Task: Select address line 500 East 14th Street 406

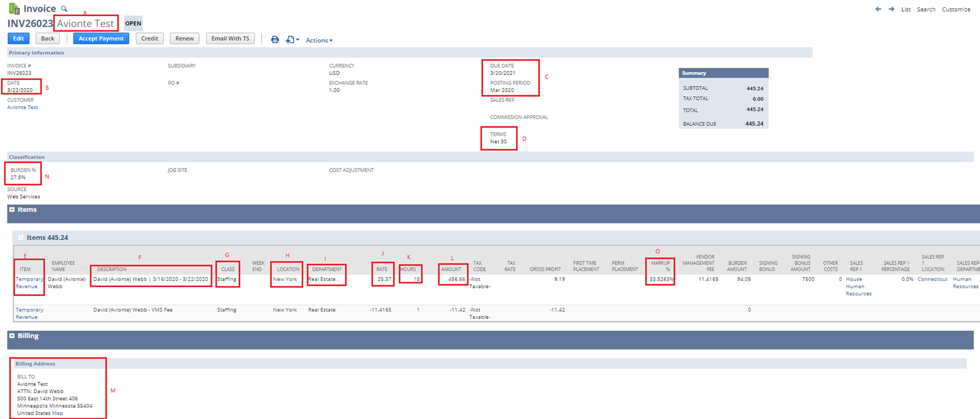Action: pos(48,399)
